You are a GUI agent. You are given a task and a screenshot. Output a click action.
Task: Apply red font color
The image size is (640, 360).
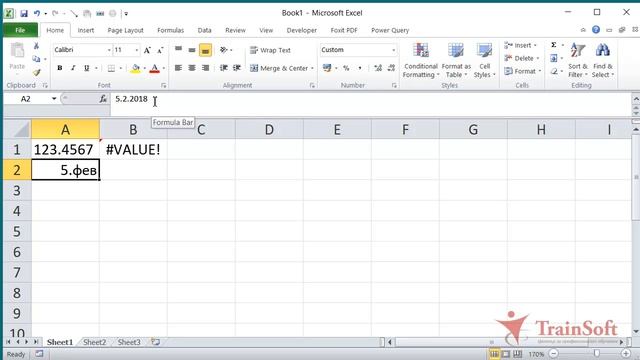(154, 68)
